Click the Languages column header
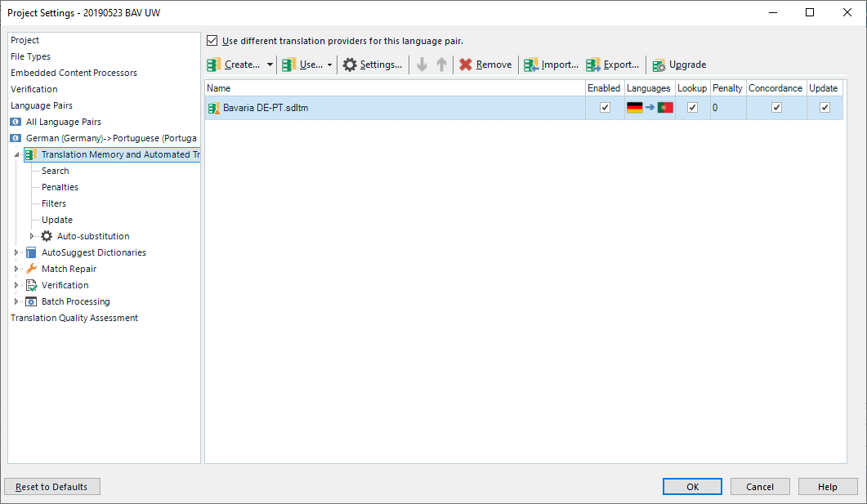The height and width of the screenshot is (504, 867). pyautogui.click(x=649, y=88)
